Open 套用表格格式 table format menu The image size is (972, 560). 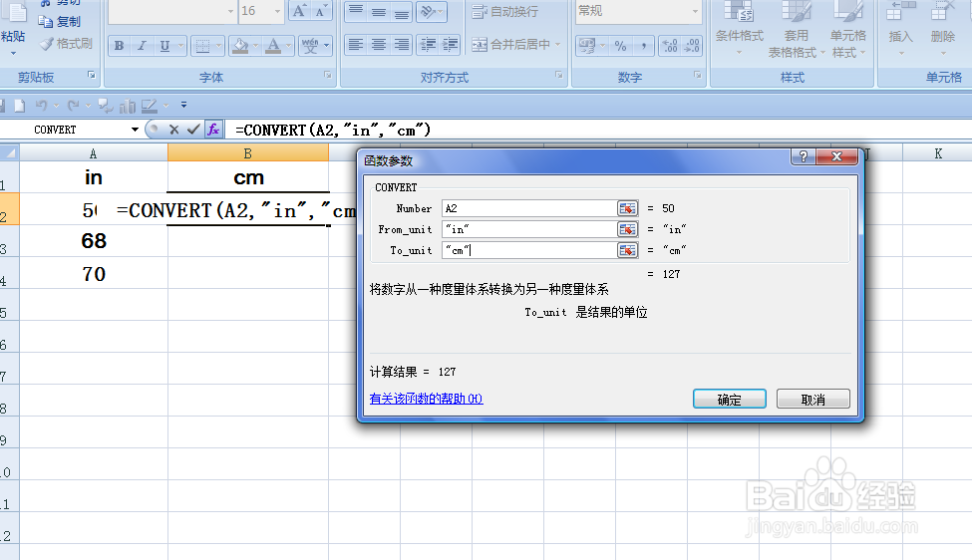pyautogui.click(x=797, y=28)
